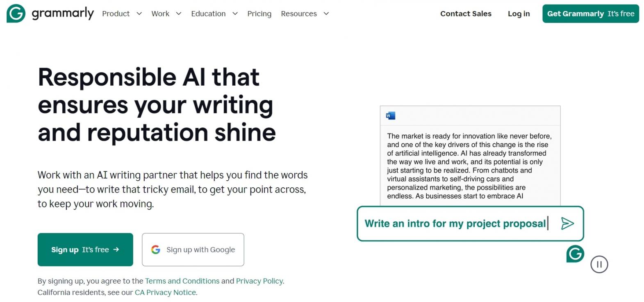Choose Sign up with Google

click(x=193, y=250)
